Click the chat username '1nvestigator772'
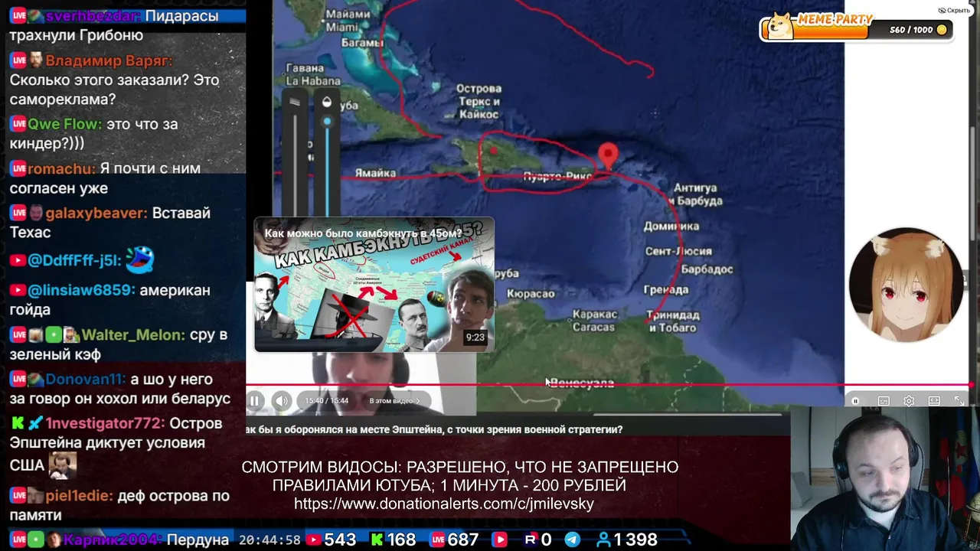Image resolution: width=980 pixels, height=551 pixels. (x=105, y=423)
